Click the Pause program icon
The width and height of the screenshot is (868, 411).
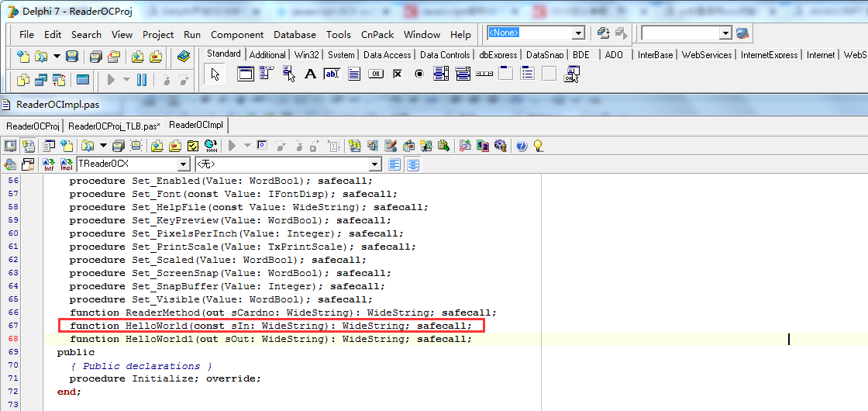142,81
